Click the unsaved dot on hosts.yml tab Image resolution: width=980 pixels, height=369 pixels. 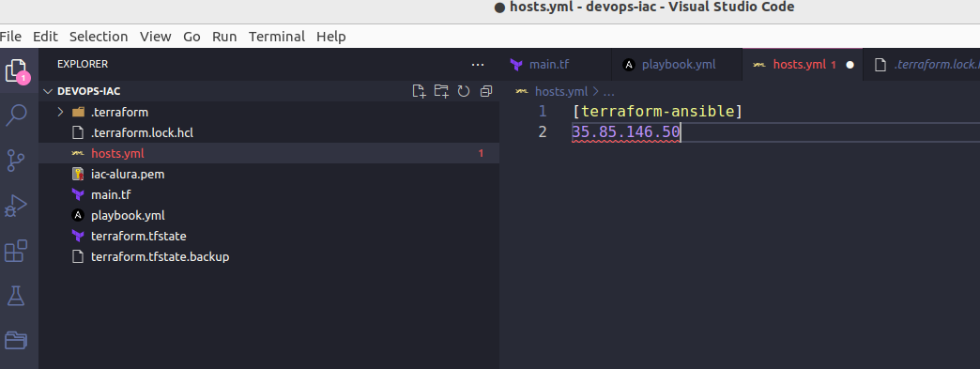pos(850,65)
